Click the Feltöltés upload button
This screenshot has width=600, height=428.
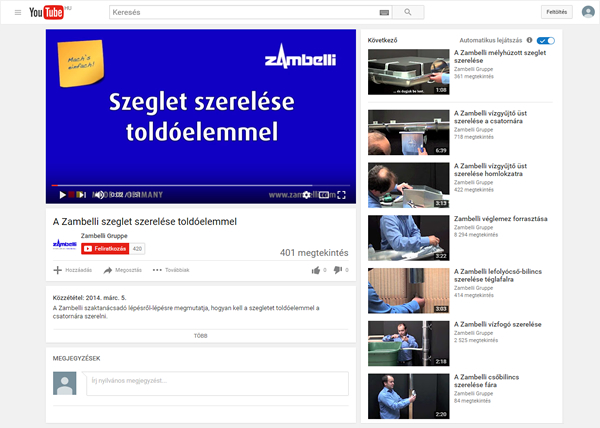[557, 12]
